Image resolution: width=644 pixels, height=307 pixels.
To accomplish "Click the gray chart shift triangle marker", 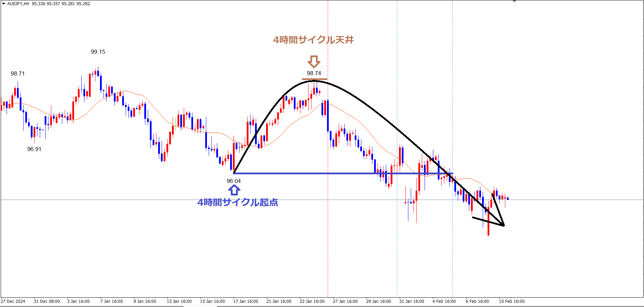I will (514, 1).
